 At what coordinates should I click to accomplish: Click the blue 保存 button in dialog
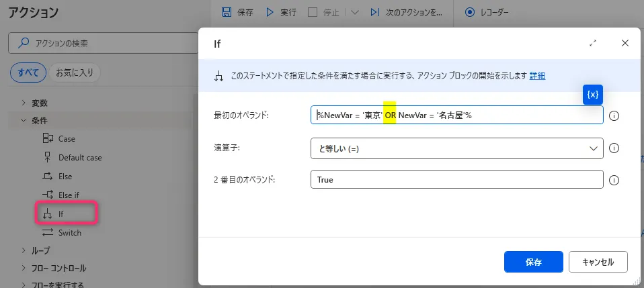(533, 262)
